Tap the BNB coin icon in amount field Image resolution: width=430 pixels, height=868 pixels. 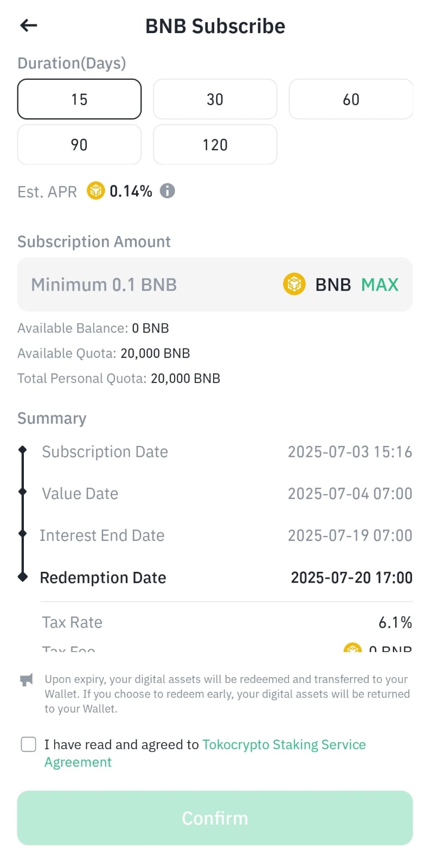pyautogui.click(x=294, y=284)
